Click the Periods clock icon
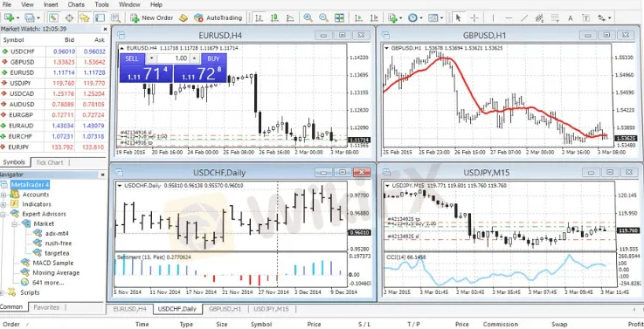Image resolution: width=644 pixels, height=329 pixels. (x=412, y=17)
